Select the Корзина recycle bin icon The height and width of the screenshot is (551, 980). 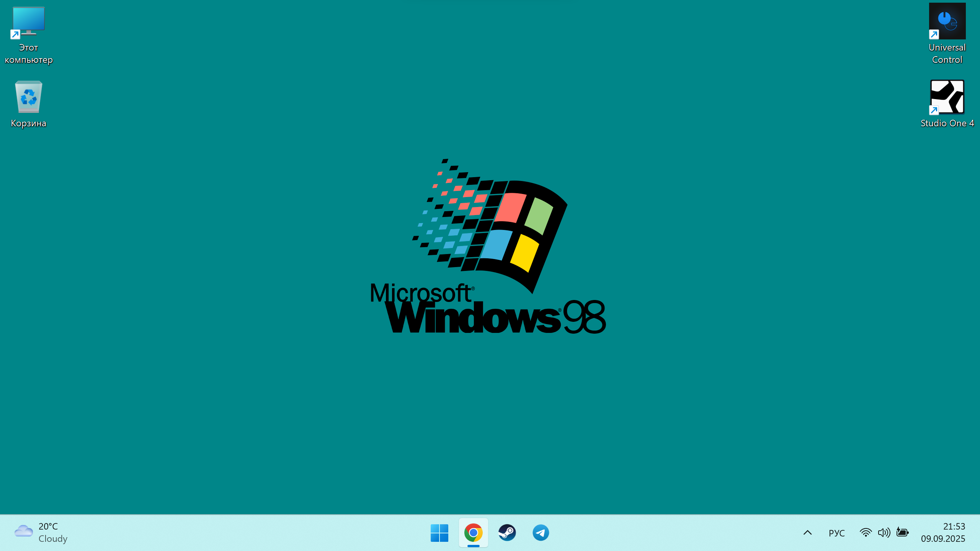click(29, 104)
